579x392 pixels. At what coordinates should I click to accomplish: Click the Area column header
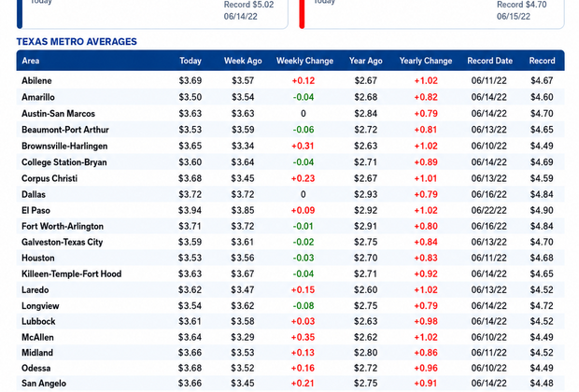point(30,61)
